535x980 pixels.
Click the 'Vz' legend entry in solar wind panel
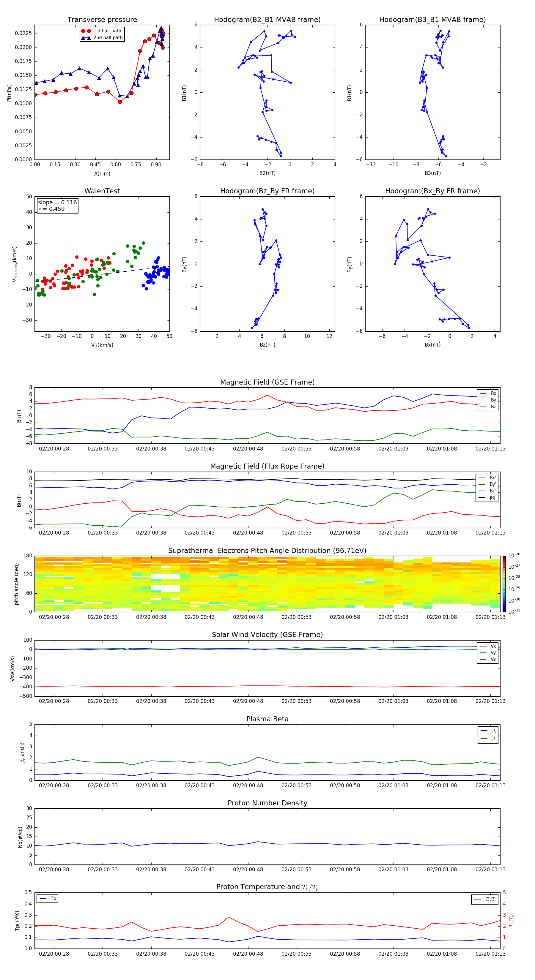point(488,659)
